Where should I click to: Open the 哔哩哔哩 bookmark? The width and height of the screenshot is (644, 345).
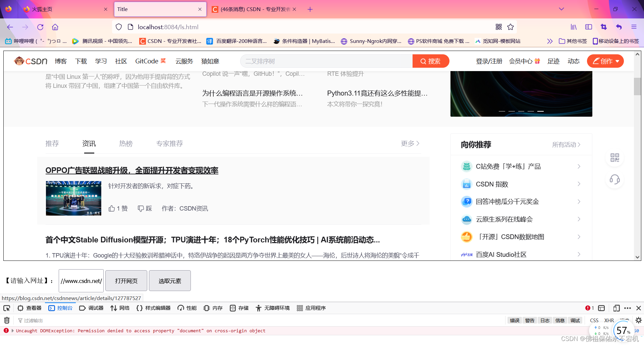click(36, 41)
